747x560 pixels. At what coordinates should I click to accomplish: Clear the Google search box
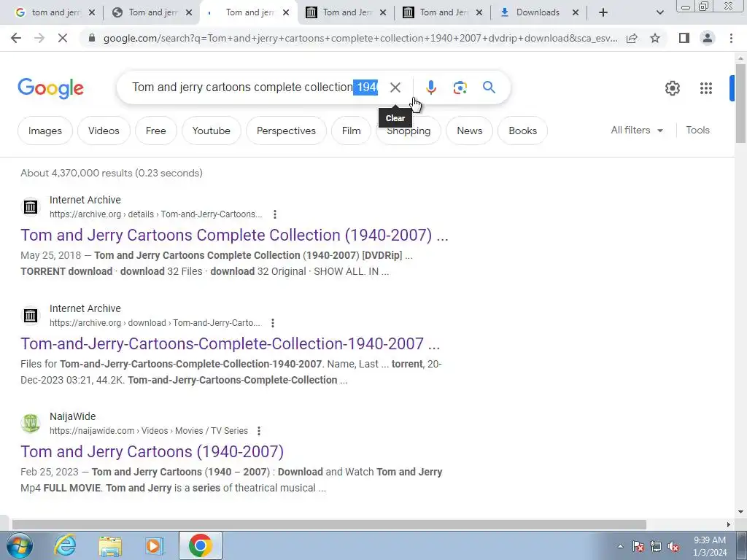(x=395, y=87)
